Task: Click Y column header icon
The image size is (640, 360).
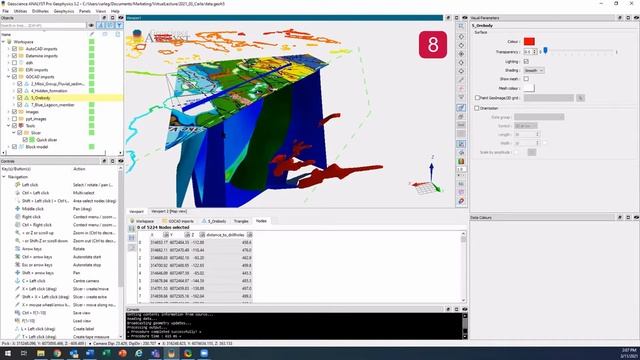Action: click(187, 235)
